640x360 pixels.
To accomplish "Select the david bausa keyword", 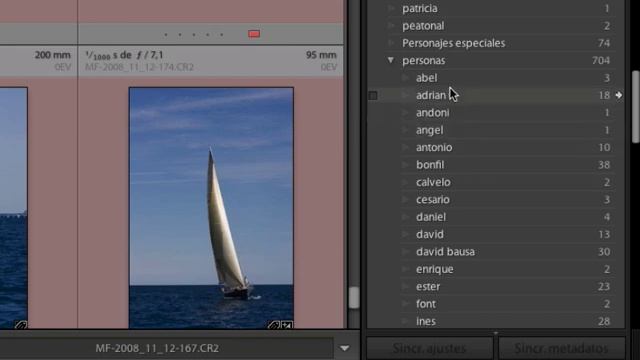I will click(x=445, y=252).
